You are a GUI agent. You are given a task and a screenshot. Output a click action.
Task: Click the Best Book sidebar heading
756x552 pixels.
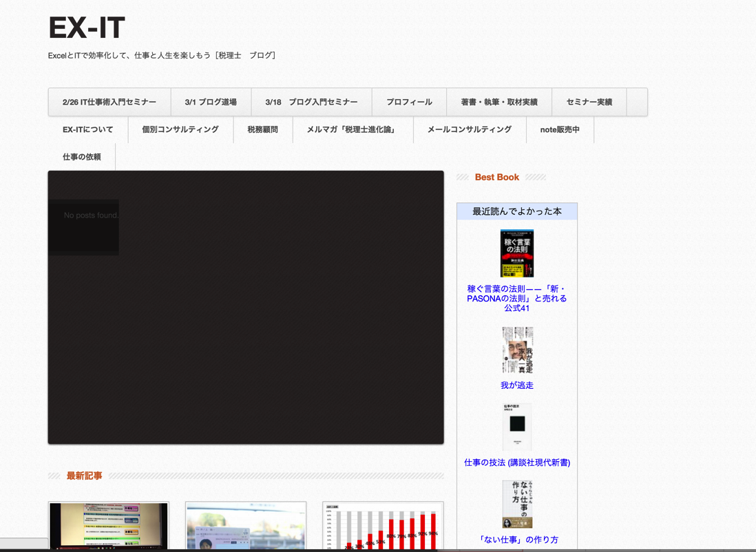click(497, 178)
